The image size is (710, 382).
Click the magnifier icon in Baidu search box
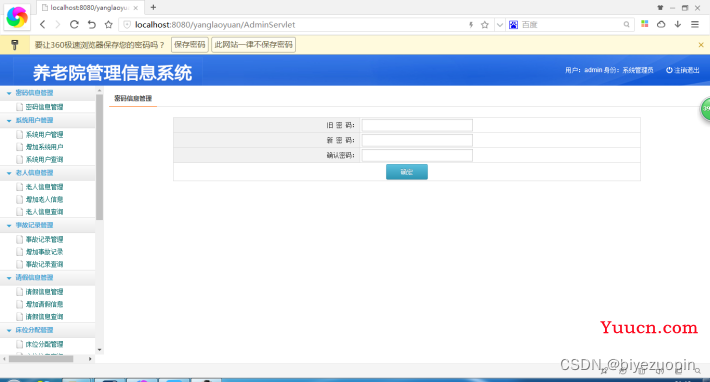[626, 25]
